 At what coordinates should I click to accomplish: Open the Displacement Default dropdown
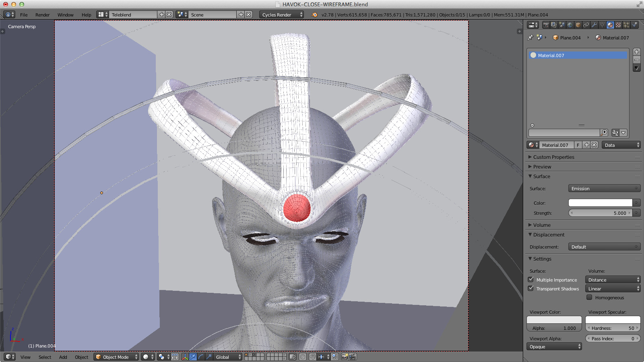[x=604, y=247]
